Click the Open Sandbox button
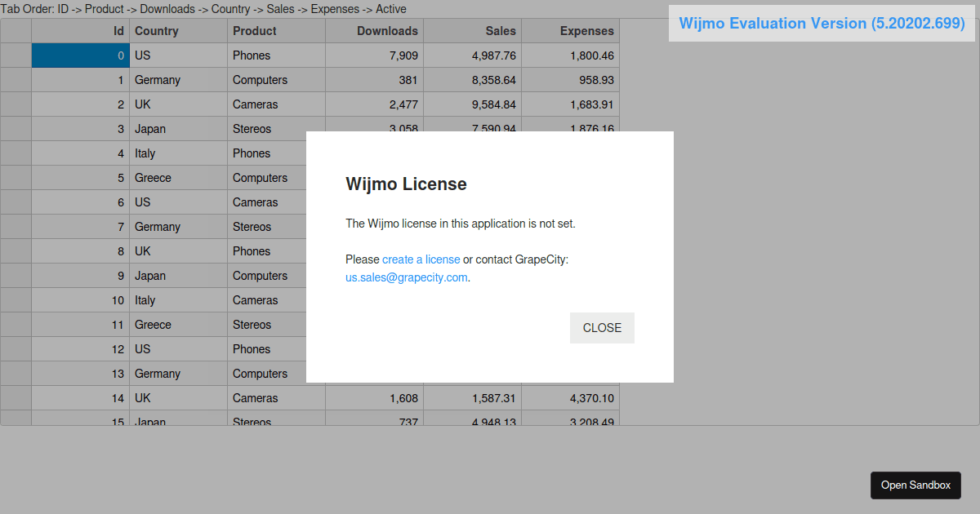 (915, 485)
